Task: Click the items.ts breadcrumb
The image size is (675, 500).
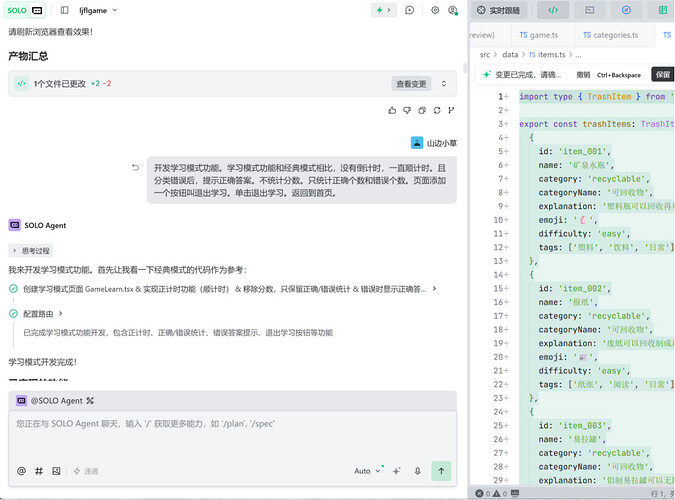Action: (547, 55)
